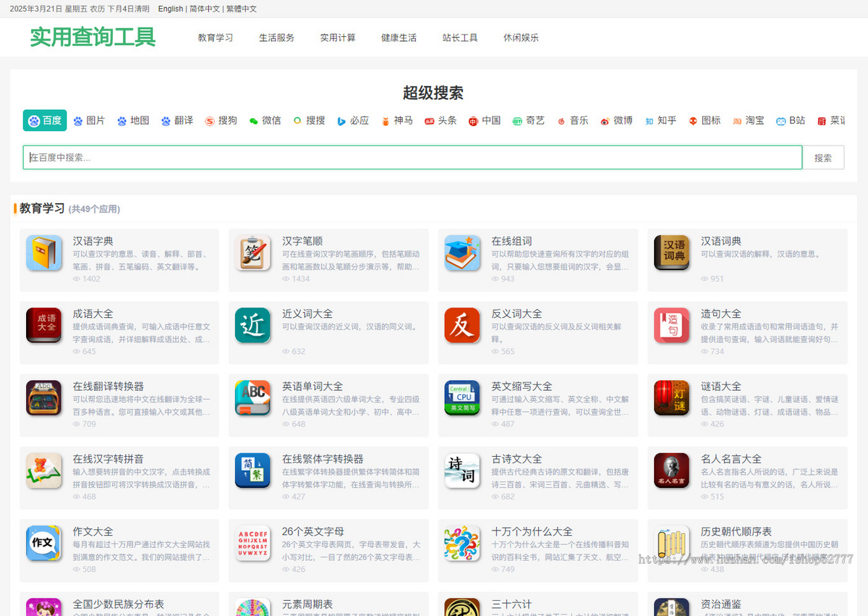Open the 汉语字典 dictionary app icon
The image size is (868, 616).
[44, 253]
